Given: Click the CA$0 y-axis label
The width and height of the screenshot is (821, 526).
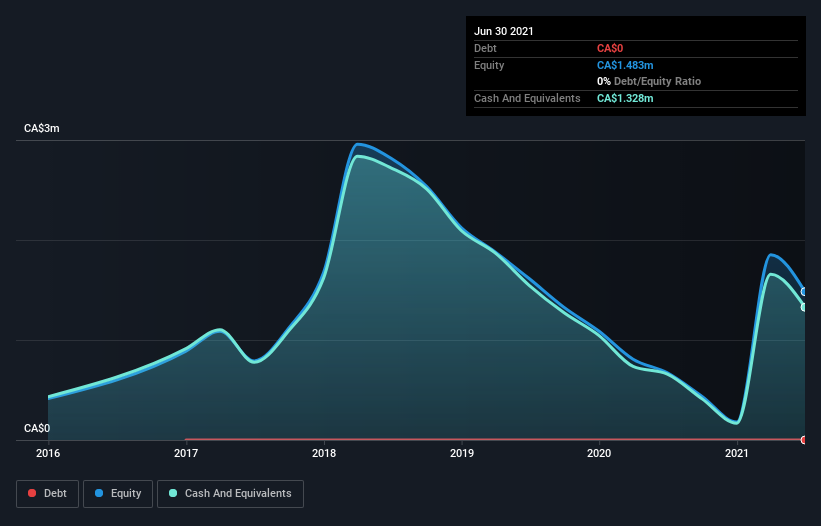Looking at the screenshot, I should 37,428.
